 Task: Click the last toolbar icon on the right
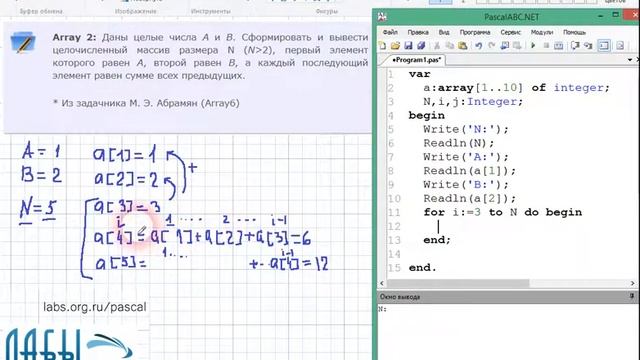pyautogui.click(x=620, y=46)
